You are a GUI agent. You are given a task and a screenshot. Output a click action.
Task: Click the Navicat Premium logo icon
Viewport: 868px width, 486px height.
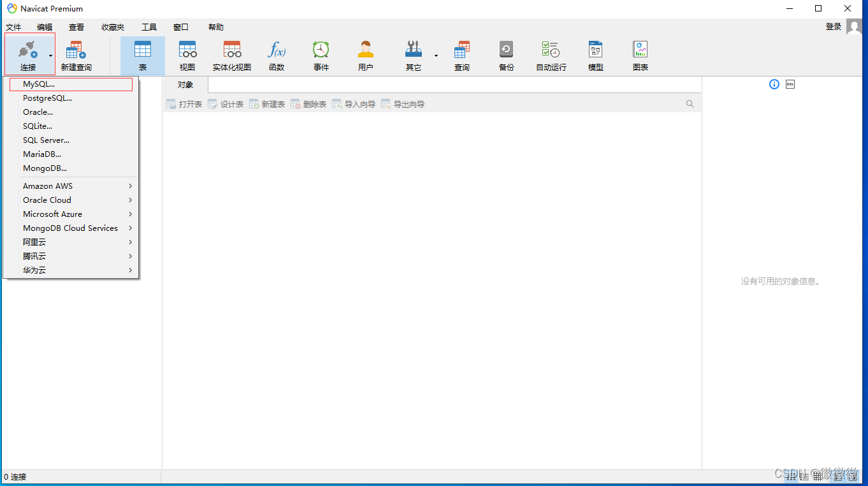(x=12, y=8)
